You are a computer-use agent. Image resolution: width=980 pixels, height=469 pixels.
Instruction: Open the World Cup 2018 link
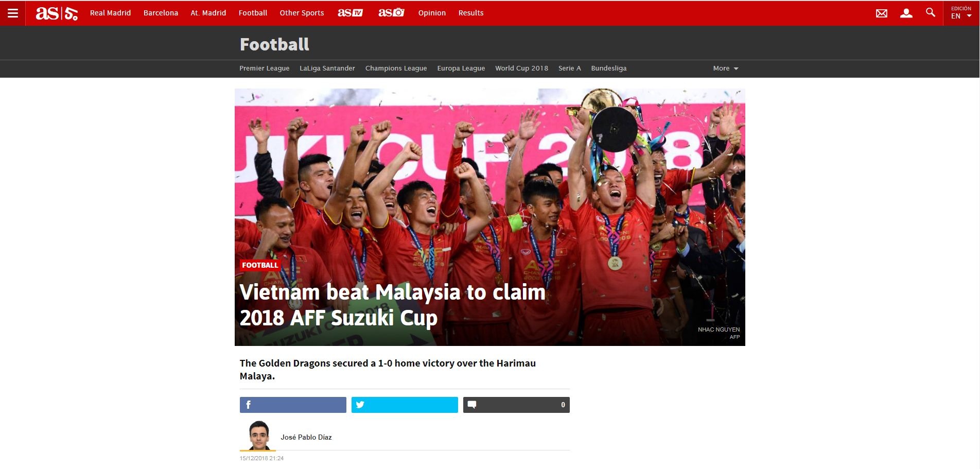[521, 68]
